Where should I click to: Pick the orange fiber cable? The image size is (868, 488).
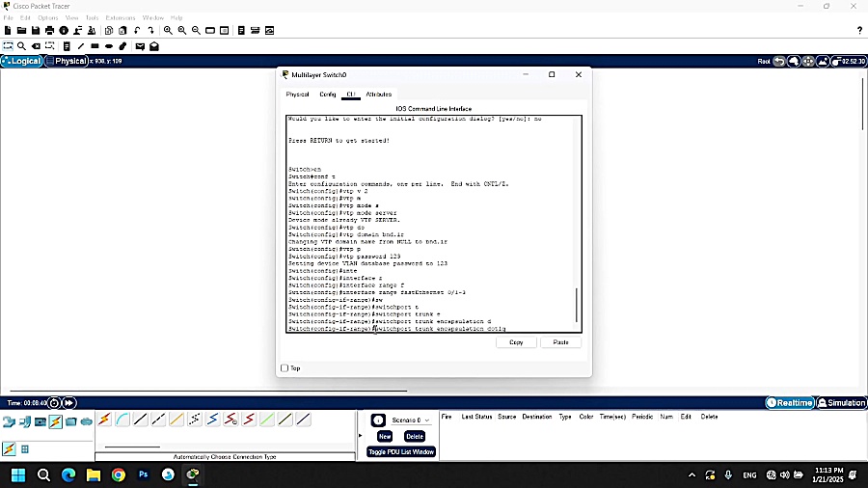pyautogui.click(x=176, y=420)
